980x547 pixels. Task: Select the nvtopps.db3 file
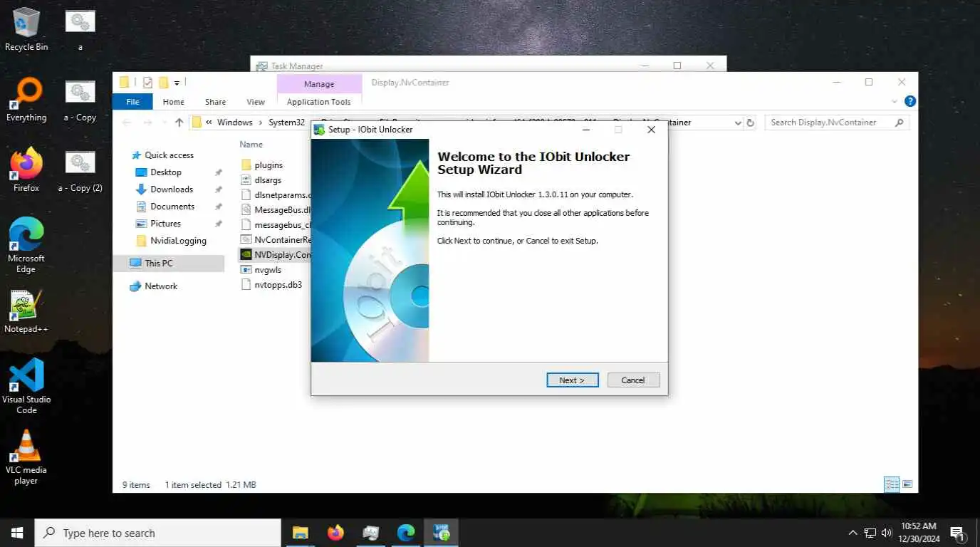[278, 285]
